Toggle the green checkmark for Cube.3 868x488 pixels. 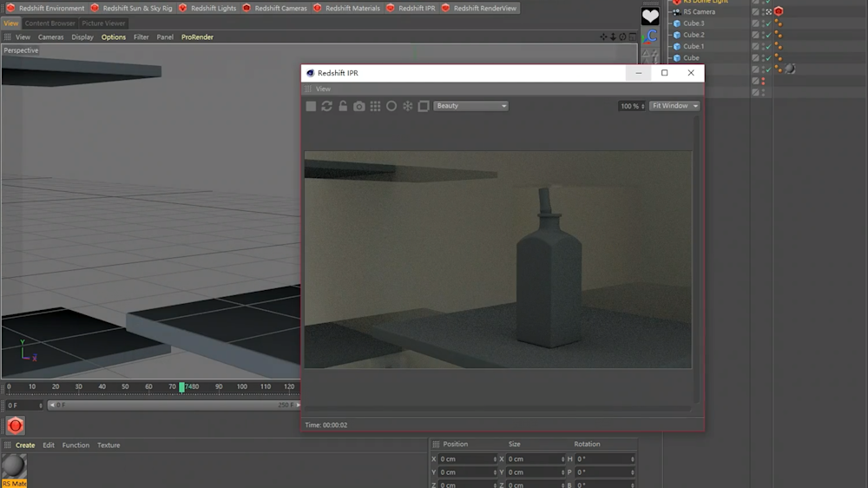coord(767,23)
